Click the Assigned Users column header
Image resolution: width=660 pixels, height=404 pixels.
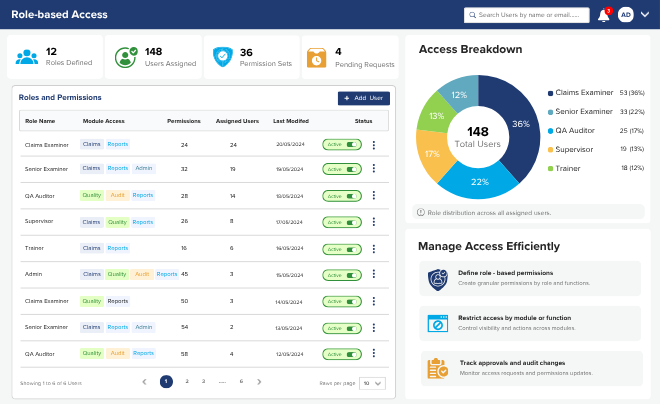(x=237, y=121)
